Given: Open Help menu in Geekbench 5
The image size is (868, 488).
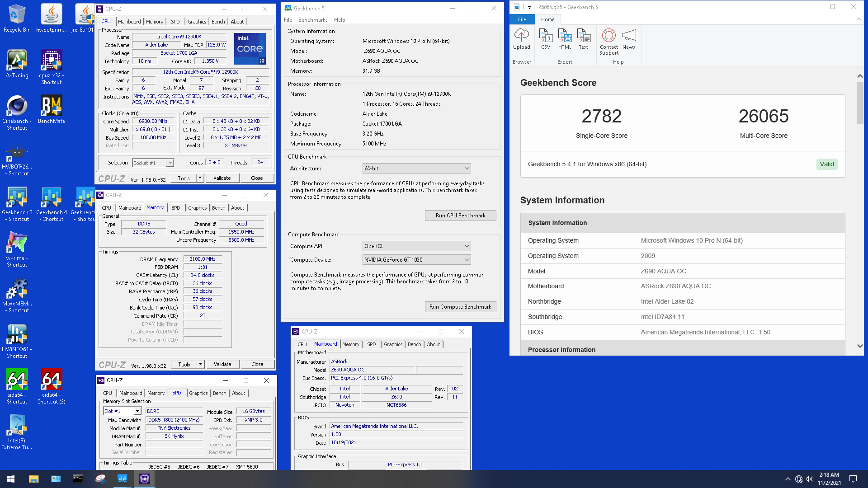Looking at the screenshot, I should click(x=340, y=20).
